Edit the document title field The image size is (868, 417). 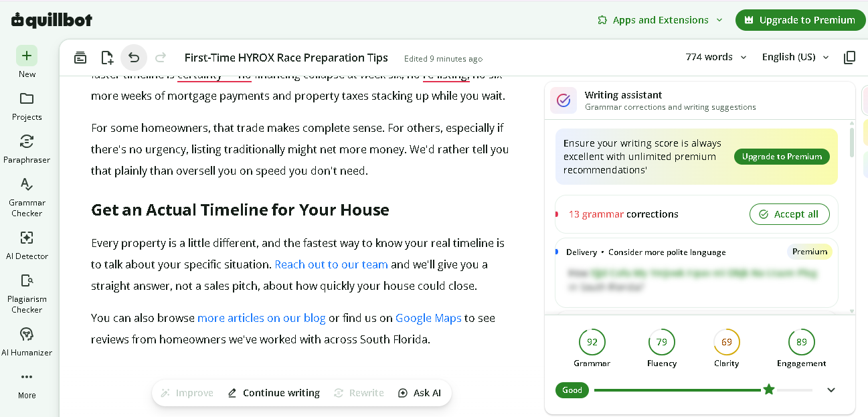(x=286, y=58)
